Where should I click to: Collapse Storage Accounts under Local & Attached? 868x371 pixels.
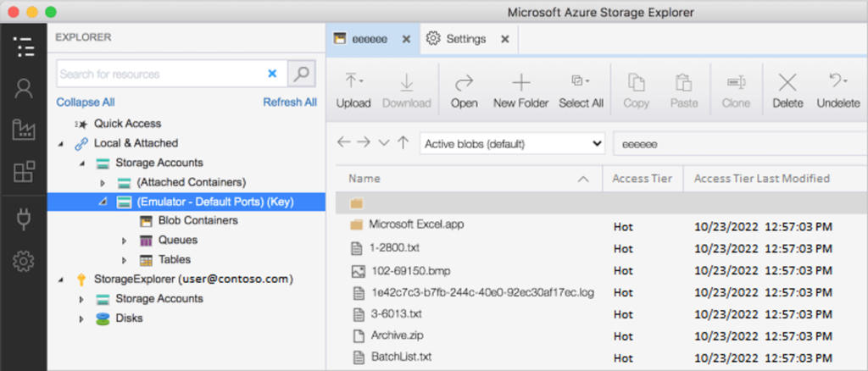tap(82, 163)
